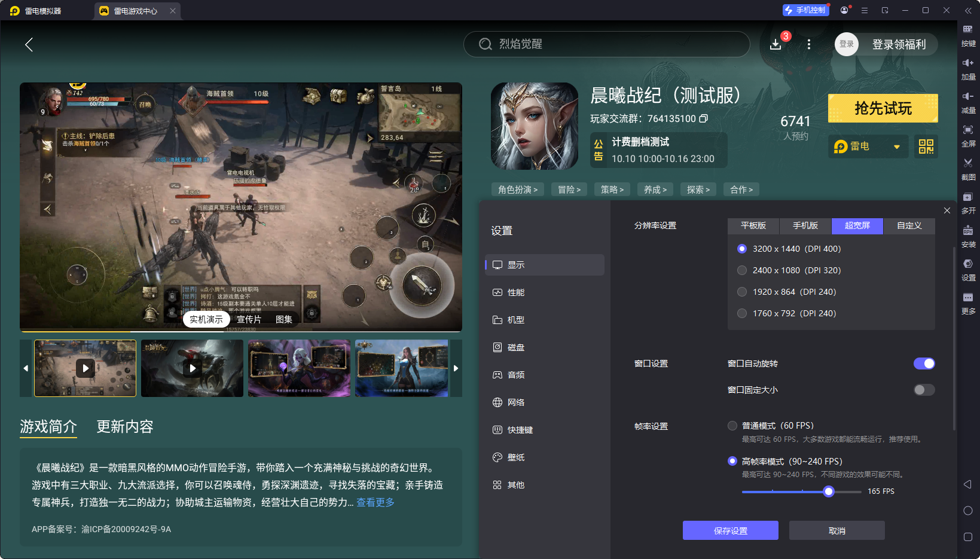Open the 雷电 download channel dropdown
The height and width of the screenshot is (559, 980).
(868, 146)
